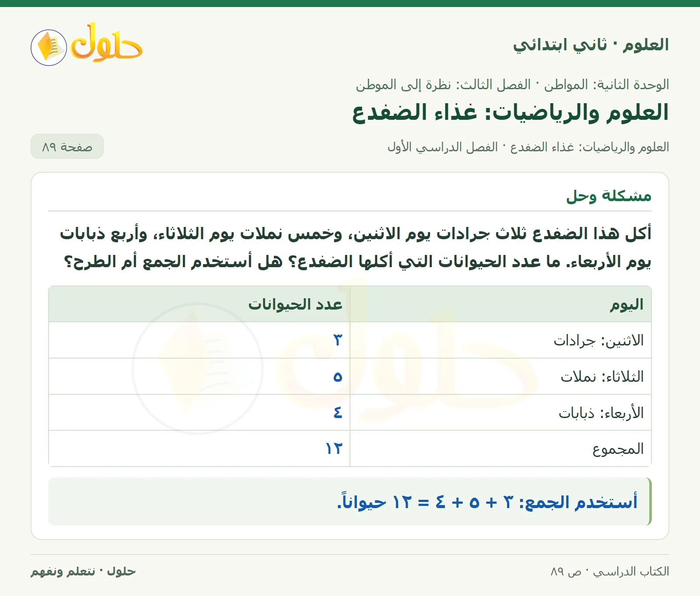This screenshot has width=700, height=596.
Task: Click the answer box أستخدم الجمع
Action: point(350,502)
